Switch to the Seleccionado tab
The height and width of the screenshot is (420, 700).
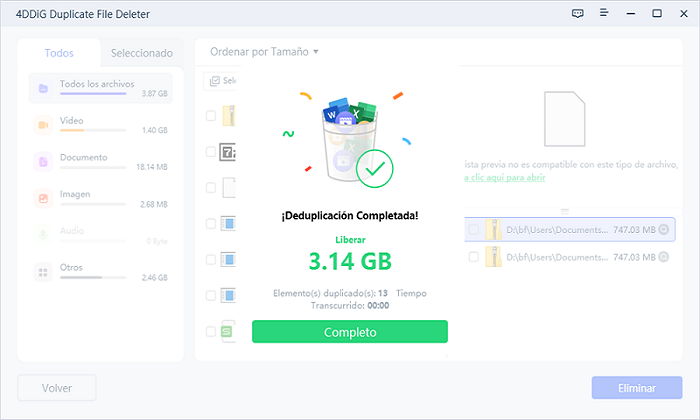pyautogui.click(x=142, y=53)
